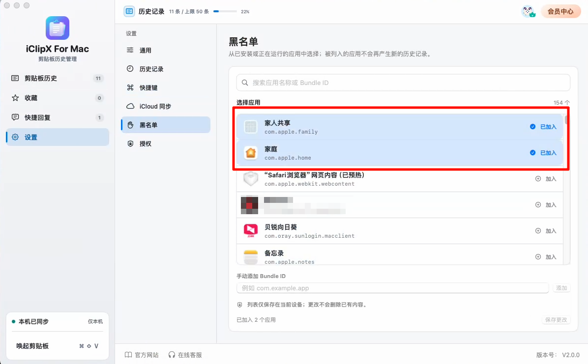Open the 通用 general settings tab
This screenshot has width=588, height=364.
pyautogui.click(x=165, y=50)
